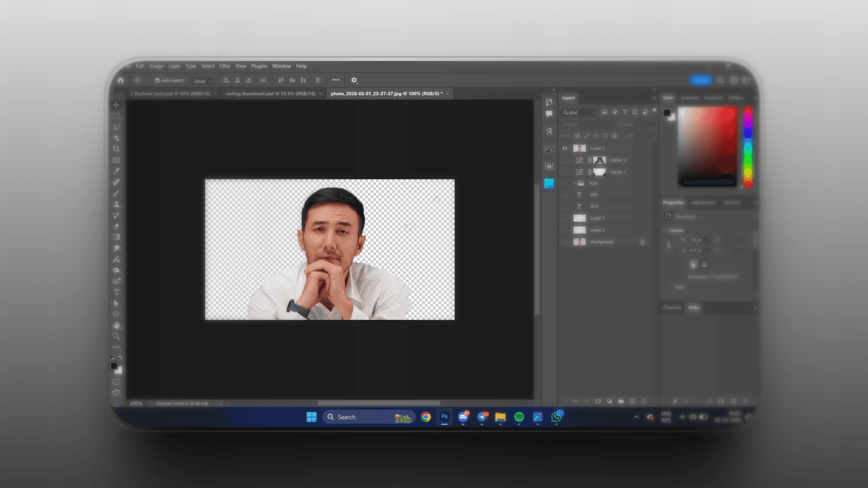Select the Eraser tool
This screenshot has width=868, height=488.
(117, 226)
